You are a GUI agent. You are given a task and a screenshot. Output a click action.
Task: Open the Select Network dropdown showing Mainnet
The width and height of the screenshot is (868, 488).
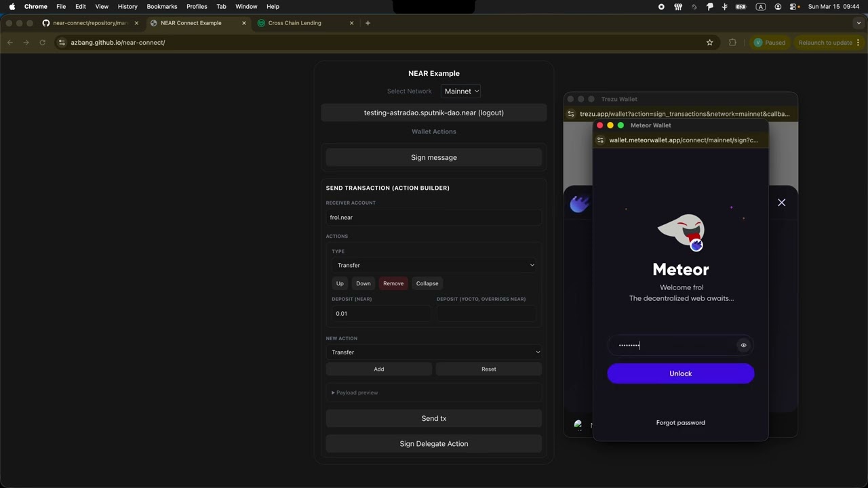(x=461, y=91)
